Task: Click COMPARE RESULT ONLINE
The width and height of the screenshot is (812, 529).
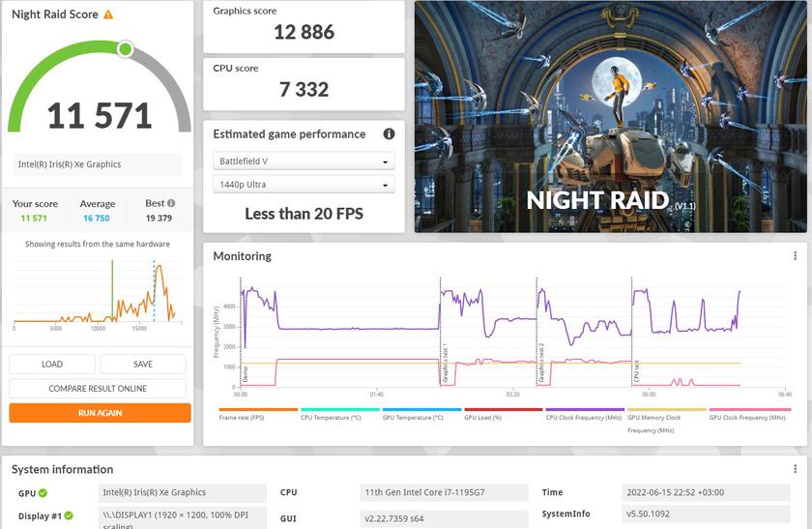Action: tap(98, 388)
